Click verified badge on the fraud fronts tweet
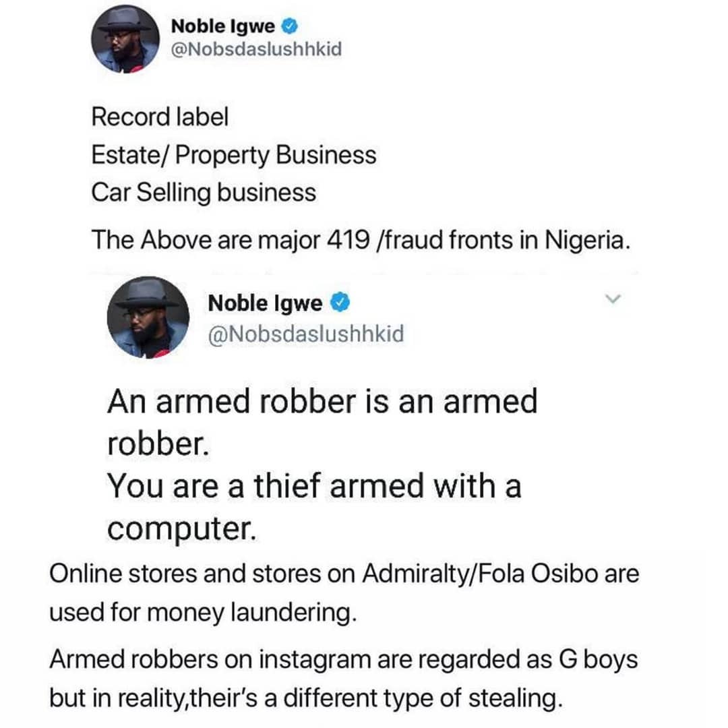The width and height of the screenshot is (728, 728). [290, 26]
